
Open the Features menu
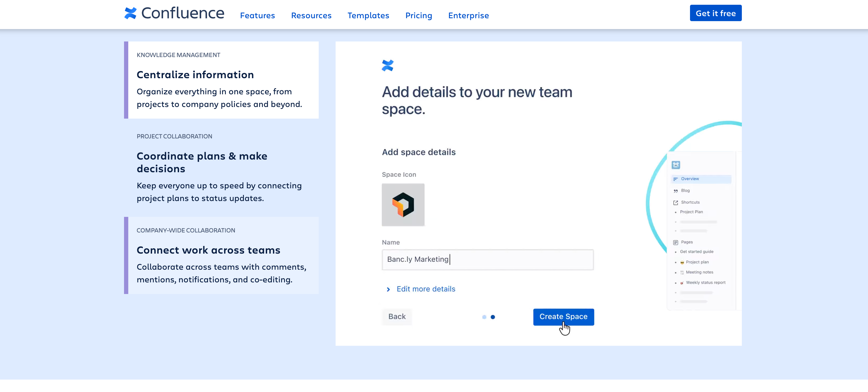pos(257,16)
